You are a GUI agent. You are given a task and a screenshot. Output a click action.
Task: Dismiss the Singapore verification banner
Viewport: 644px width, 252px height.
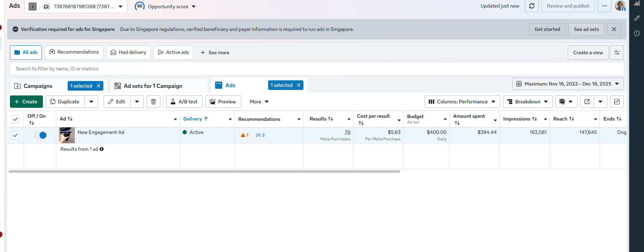(x=614, y=29)
